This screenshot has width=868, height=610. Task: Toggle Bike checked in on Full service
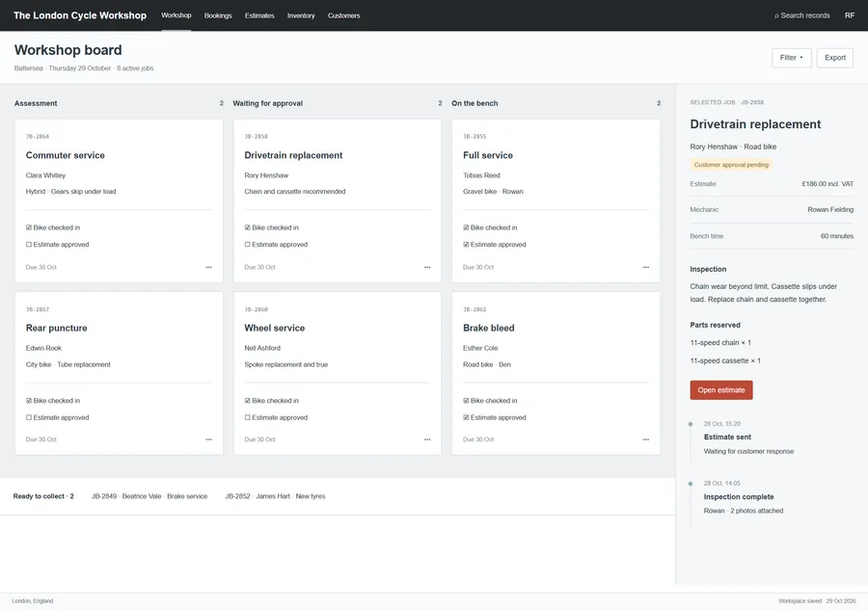tap(466, 227)
